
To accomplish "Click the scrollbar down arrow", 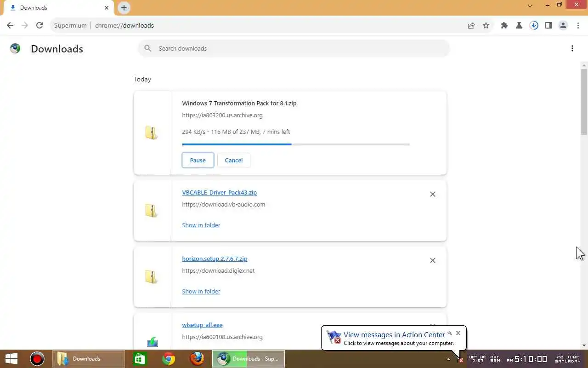I will pos(584,345).
